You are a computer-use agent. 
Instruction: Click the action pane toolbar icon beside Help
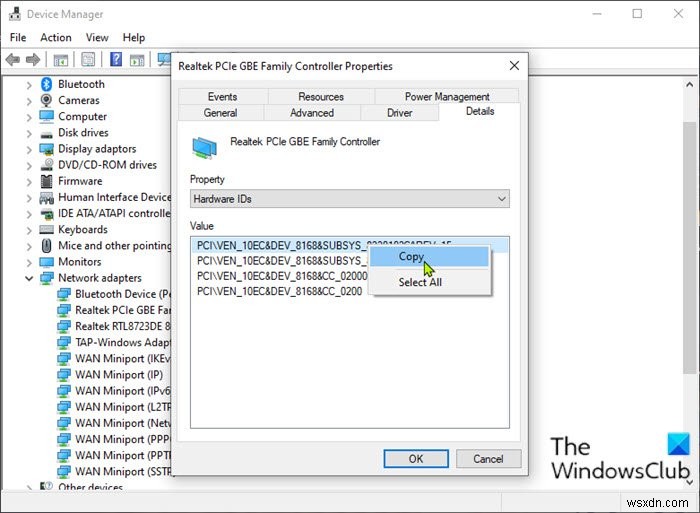click(137, 59)
